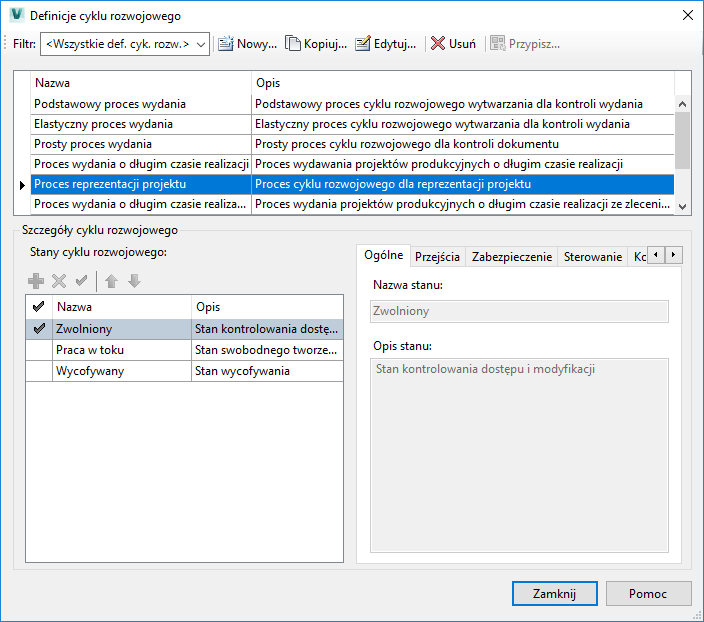Click the move state down arrow
This screenshot has height=622, width=704.
coord(134,281)
